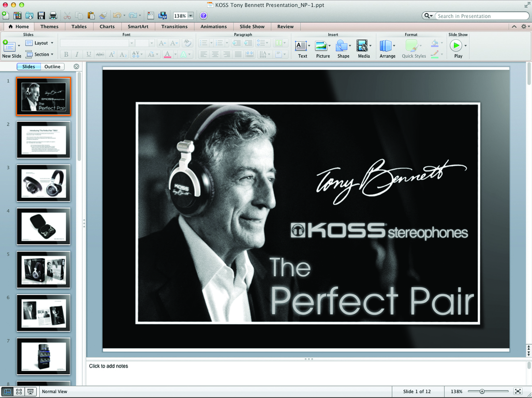Toggle Italic formatting
This screenshot has height=398, width=532.
77,54
